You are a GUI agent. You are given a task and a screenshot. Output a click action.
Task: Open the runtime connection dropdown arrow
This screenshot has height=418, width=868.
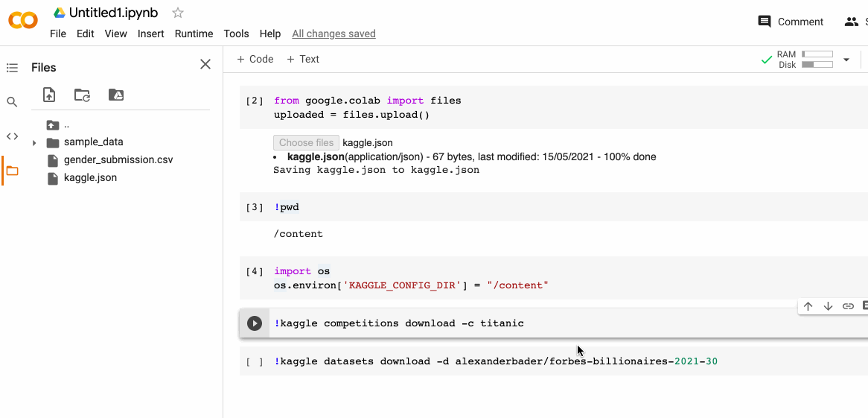click(x=846, y=60)
